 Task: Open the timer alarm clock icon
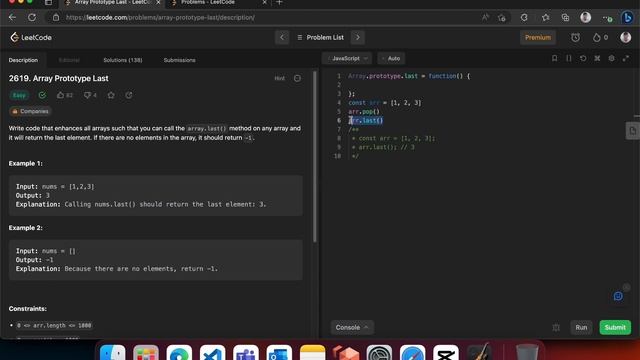[x=576, y=38]
